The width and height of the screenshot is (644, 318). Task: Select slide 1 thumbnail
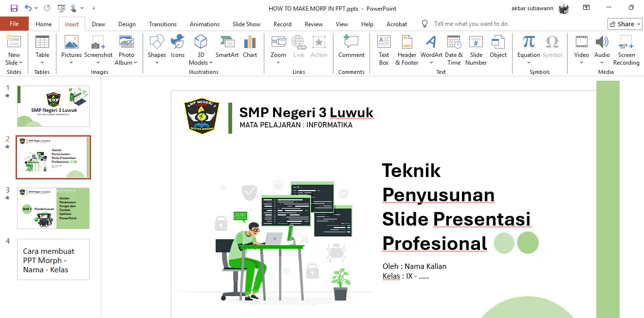[53, 106]
